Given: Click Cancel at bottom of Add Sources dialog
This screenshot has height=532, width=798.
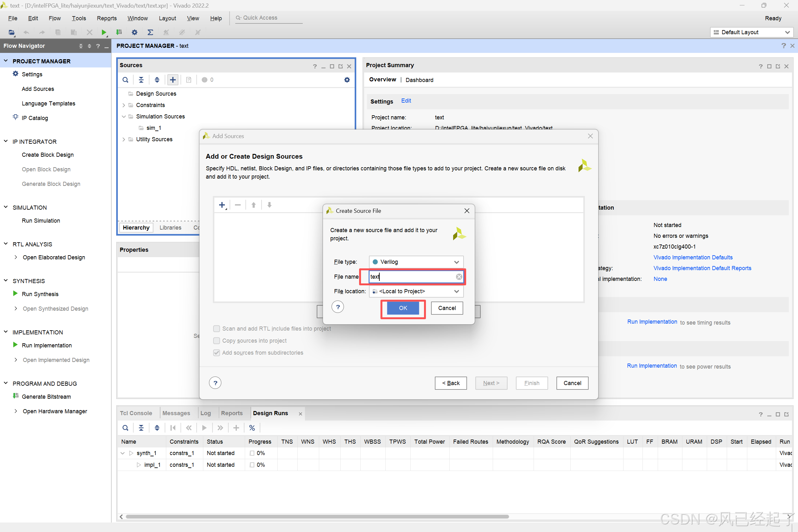Looking at the screenshot, I should [573, 383].
